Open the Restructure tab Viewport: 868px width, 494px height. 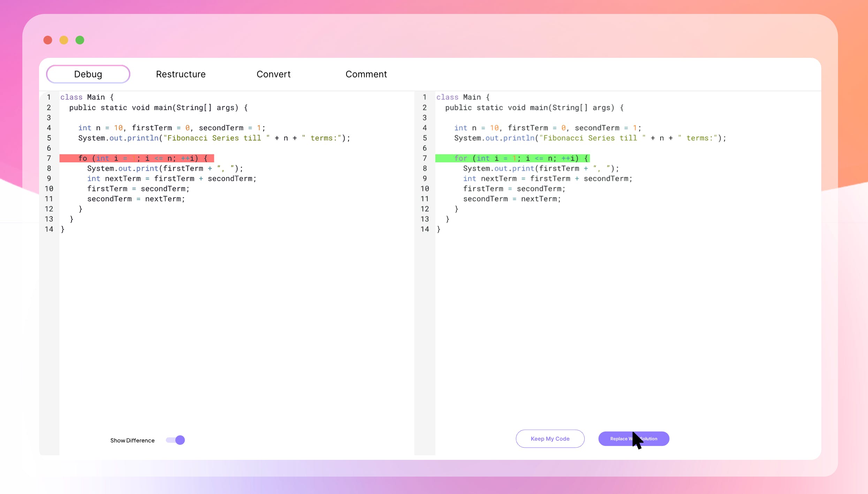tap(181, 74)
